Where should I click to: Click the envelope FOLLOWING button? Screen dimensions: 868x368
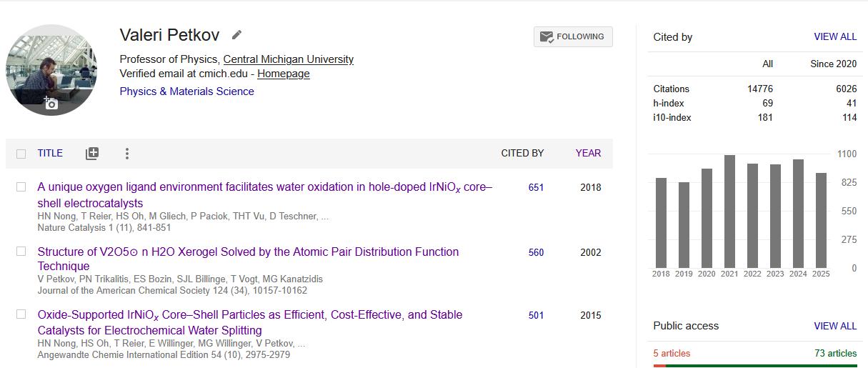tap(573, 36)
